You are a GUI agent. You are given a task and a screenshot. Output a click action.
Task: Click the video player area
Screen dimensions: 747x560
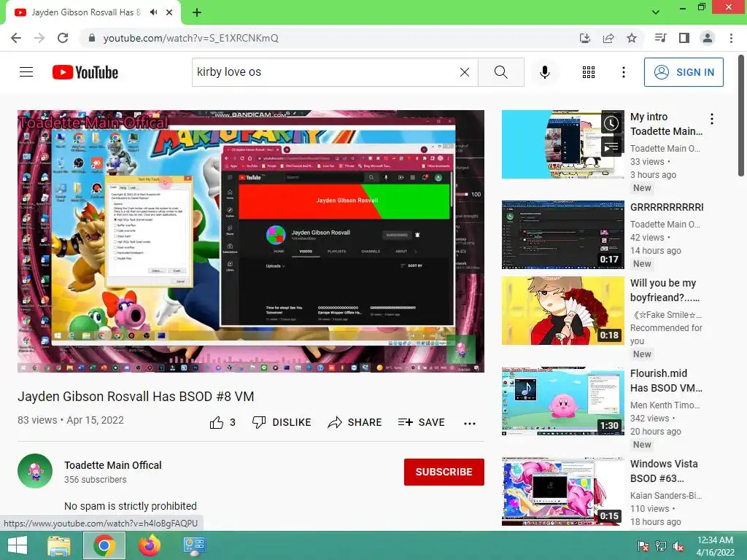click(x=251, y=241)
